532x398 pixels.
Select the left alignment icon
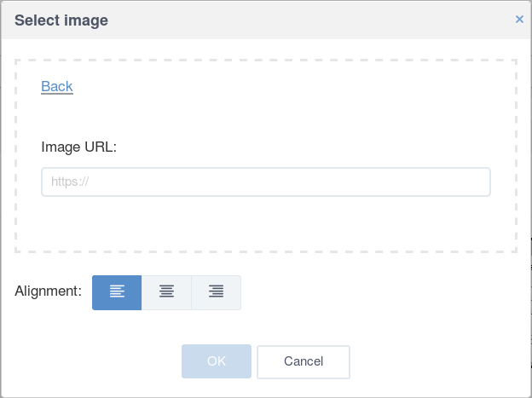click(x=117, y=292)
